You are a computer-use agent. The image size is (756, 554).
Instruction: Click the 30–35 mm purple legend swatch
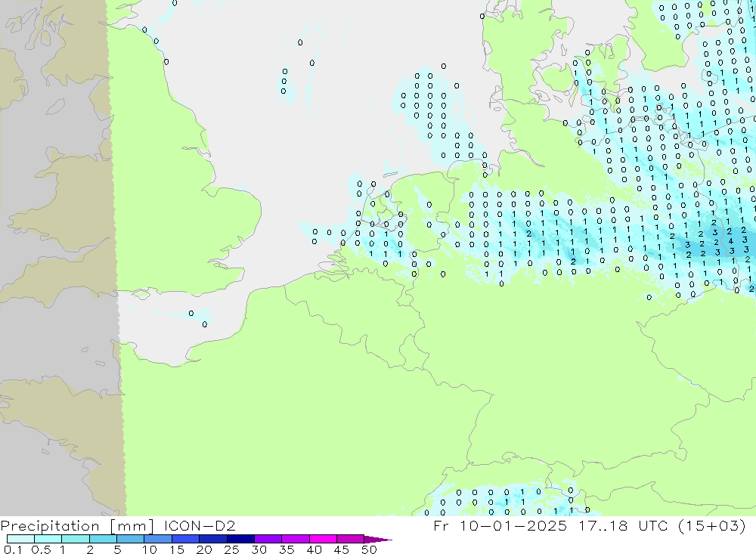click(x=268, y=539)
